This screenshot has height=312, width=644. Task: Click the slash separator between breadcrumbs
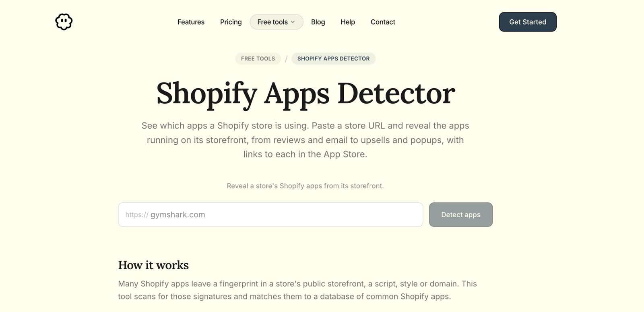[x=286, y=59]
